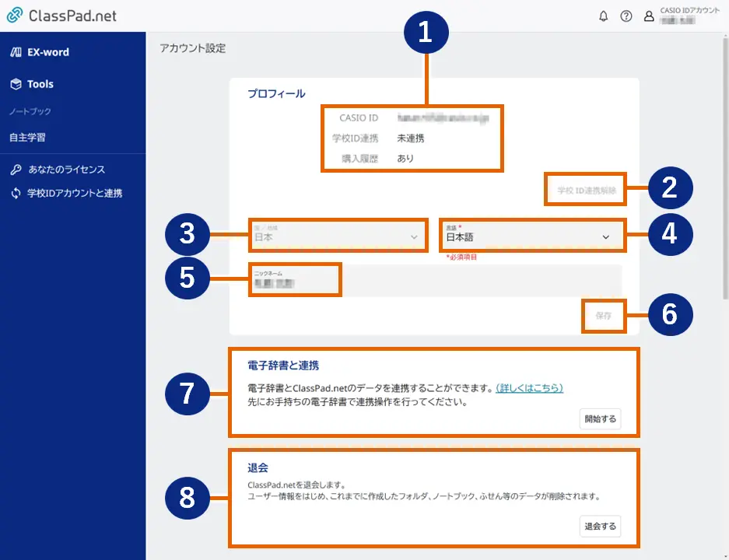729x560 pixels.
Task: Click the CASIO IDアカウント user name
Action: click(x=690, y=15)
